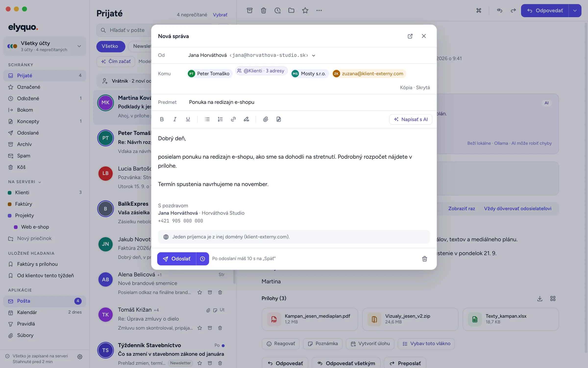This screenshot has height=368, width=588.
Task: Snooze message with clock icon in top toolbar
Action: (277, 10)
